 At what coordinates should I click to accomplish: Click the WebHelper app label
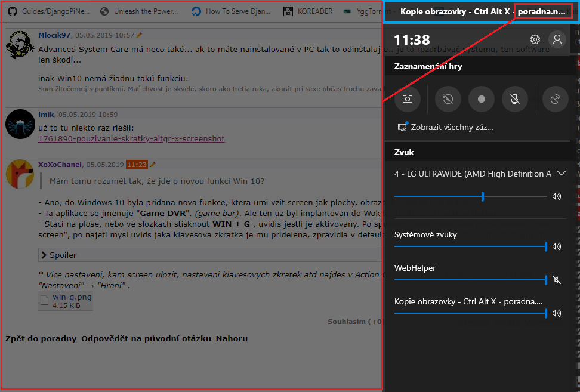point(415,268)
